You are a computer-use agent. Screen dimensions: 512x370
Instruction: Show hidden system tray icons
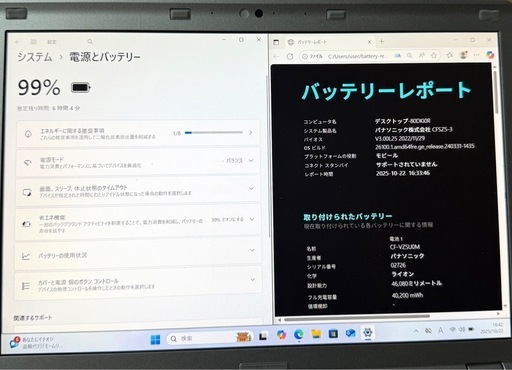click(416, 331)
